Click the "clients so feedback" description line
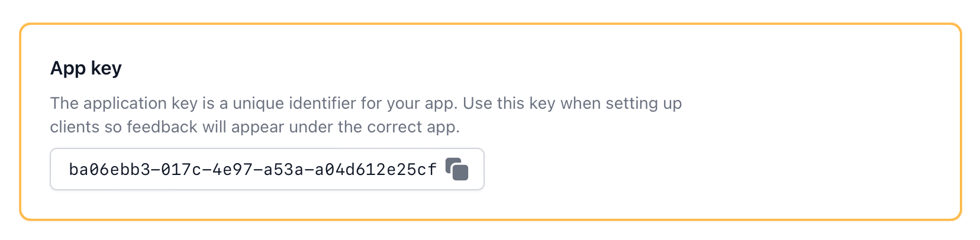 click(x=254, y=127)
